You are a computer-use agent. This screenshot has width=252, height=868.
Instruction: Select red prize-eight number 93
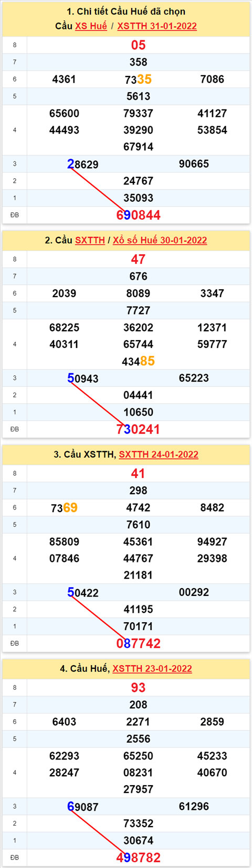click(x=139, y=688)
